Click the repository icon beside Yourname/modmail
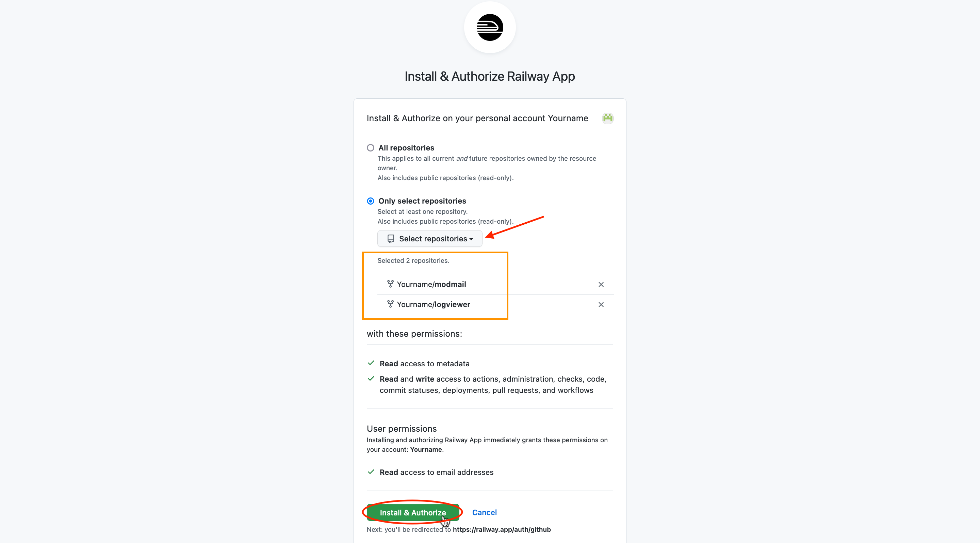980x543 pixels. pos(390,284)
